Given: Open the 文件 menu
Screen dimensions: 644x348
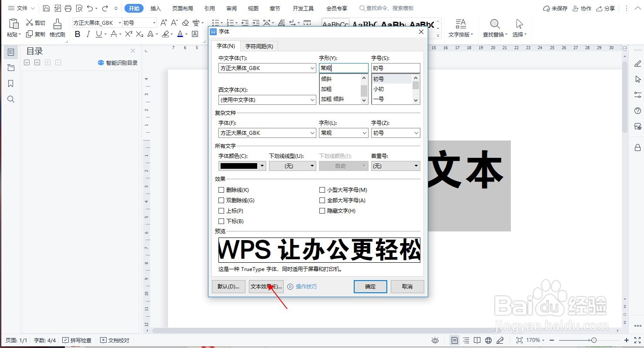Looking at the screenshot, I should [x=22, y=8].
